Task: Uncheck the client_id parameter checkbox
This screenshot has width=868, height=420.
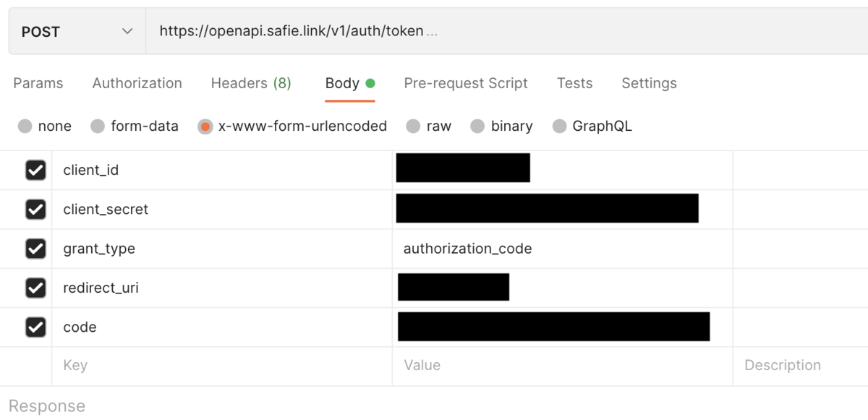Action: pos(35,171)
